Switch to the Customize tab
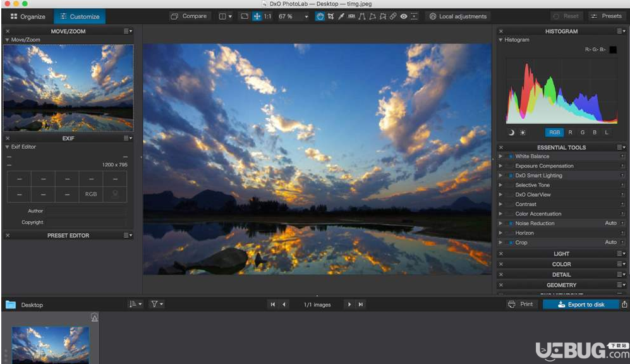This screenshot has width=630, height=364. (x=80, y=16)
